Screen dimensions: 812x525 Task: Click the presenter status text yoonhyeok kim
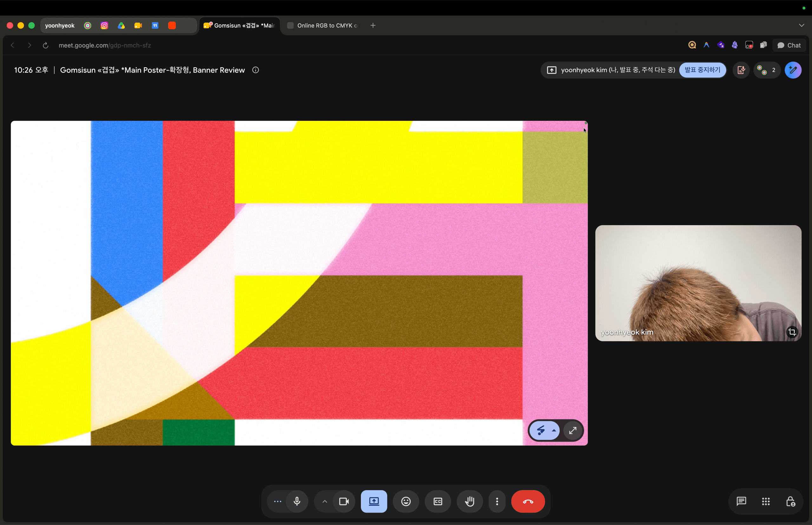point(618,70)
